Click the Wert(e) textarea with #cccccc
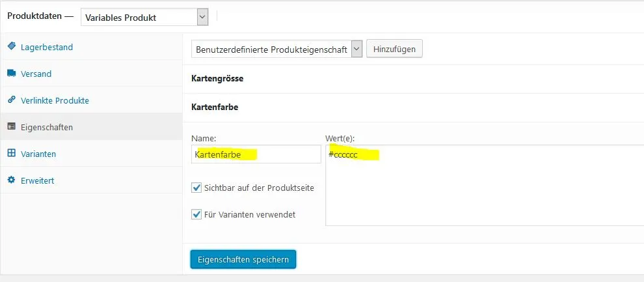644x282 pixels. (x=485, y=185)
